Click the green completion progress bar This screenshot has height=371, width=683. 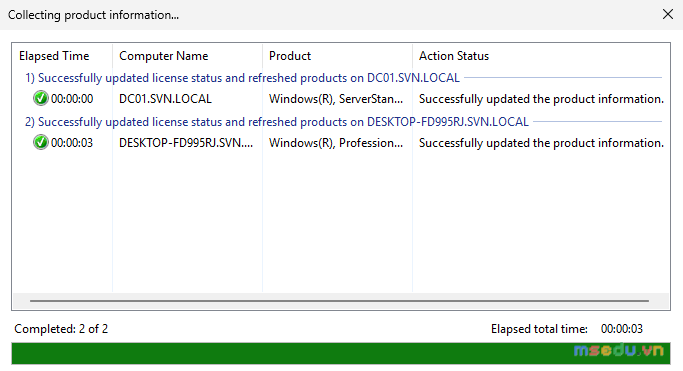(x=341, y=353)
